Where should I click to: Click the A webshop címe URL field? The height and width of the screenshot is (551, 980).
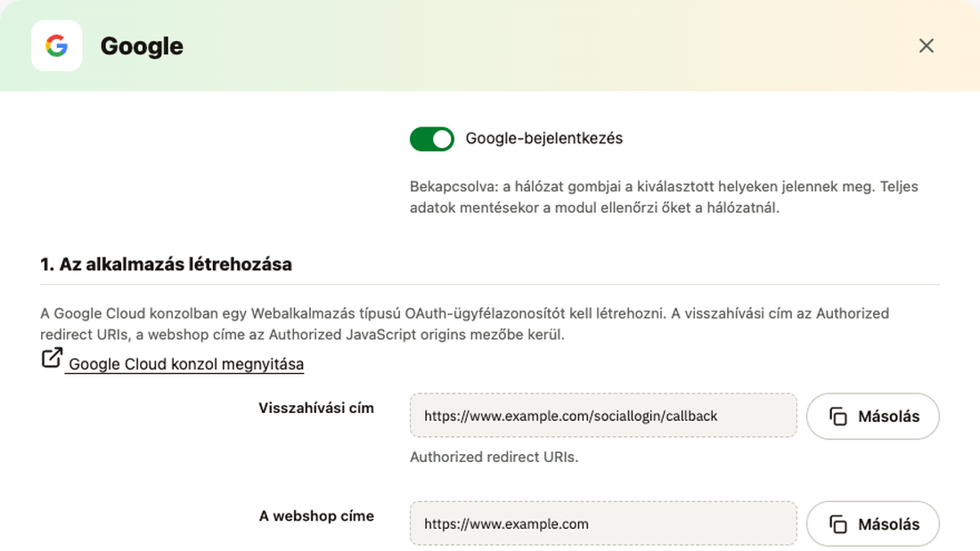pos(603,523)
